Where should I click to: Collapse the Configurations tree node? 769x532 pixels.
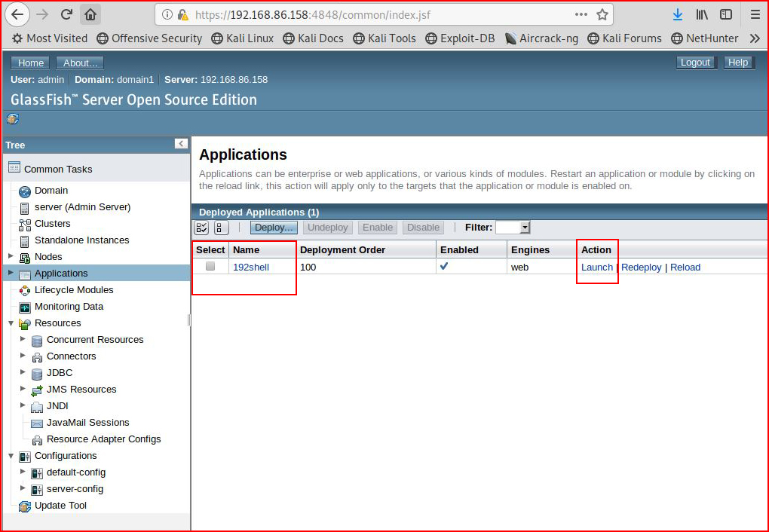(x=11, y=455)
